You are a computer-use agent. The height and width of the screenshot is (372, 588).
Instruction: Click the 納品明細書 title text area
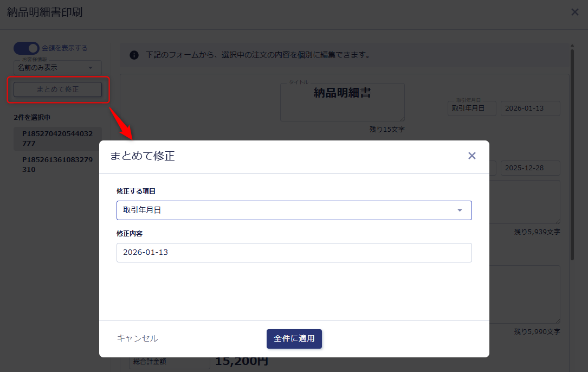[342, 101]
